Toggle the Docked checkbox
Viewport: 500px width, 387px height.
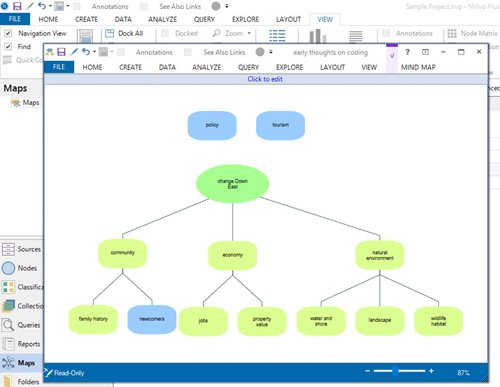pos(165,33)
